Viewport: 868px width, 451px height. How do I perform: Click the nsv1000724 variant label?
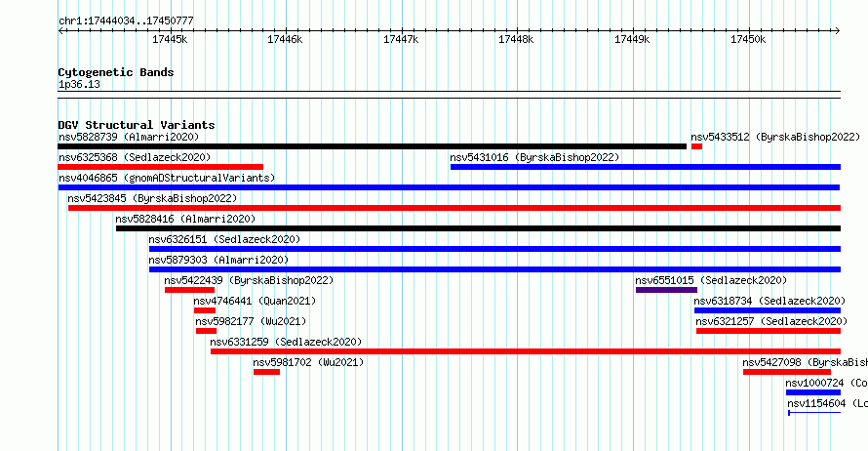[826, 383]
